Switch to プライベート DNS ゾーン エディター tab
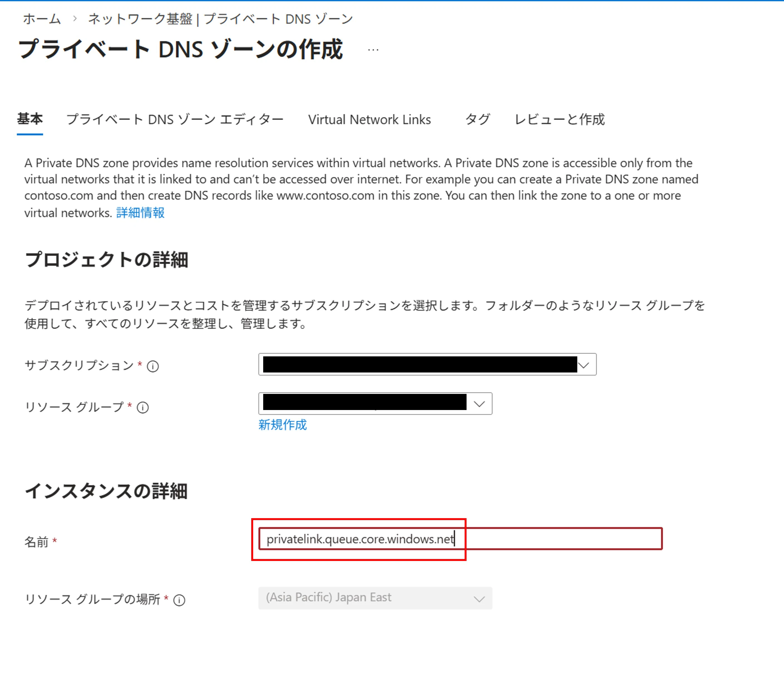 175,120
